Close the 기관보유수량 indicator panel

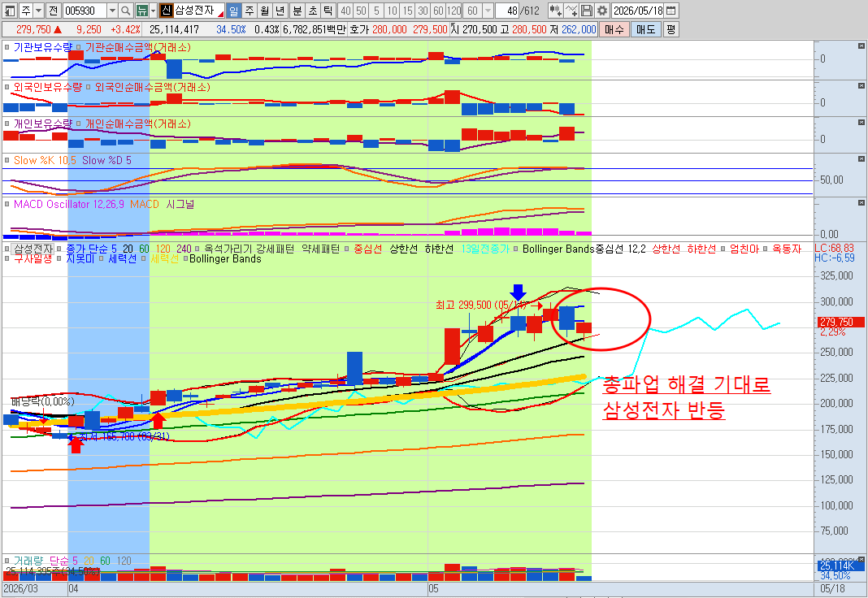(x=861, y=46)
